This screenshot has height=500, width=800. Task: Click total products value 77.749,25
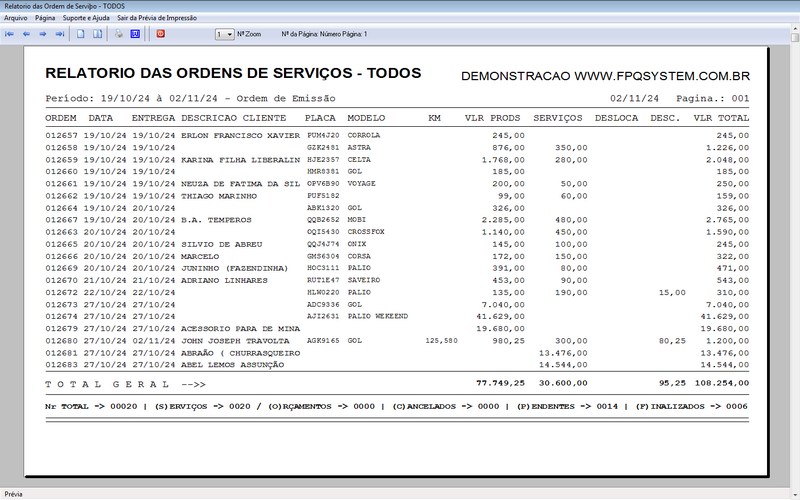coord(500,383)
